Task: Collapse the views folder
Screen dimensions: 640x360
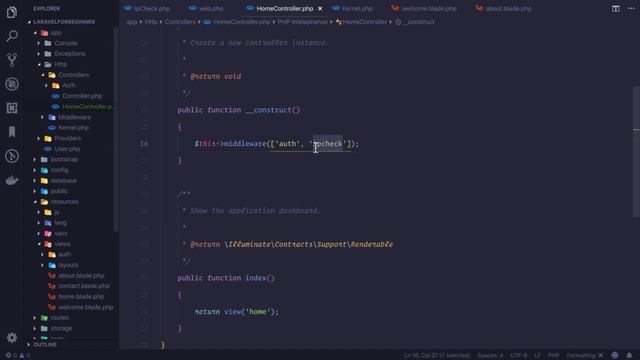Action: tap(62, 244)
